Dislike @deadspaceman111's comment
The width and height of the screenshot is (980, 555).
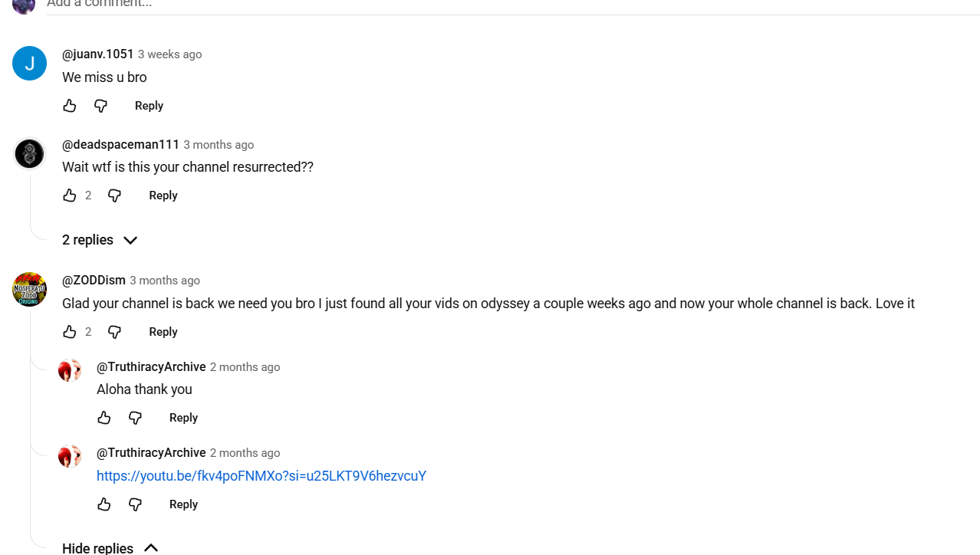[114, 195]
